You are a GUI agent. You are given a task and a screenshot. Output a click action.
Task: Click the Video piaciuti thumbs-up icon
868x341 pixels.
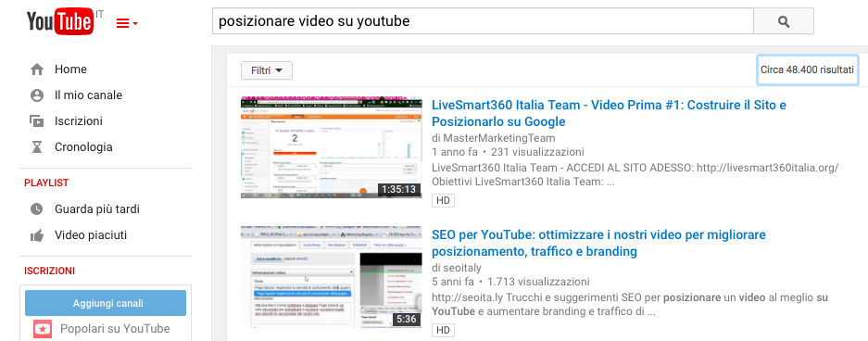tap(37, 235)
